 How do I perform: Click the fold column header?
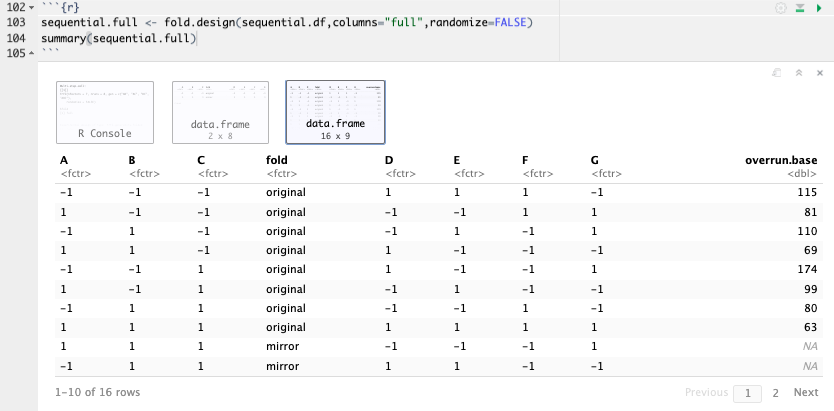coord(277,160)
